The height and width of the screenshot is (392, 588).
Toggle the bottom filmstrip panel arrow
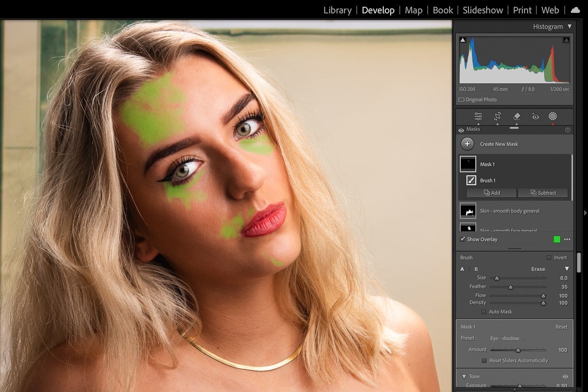[x=514, y=390]
